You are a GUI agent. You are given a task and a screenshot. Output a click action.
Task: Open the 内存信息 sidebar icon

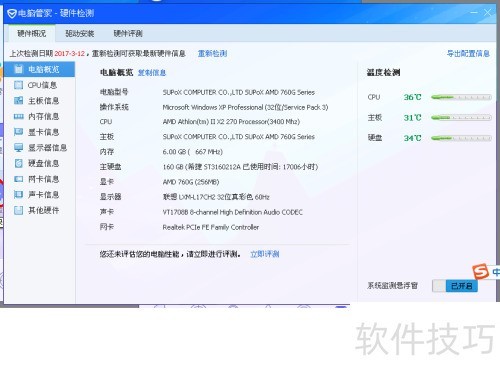18,116
